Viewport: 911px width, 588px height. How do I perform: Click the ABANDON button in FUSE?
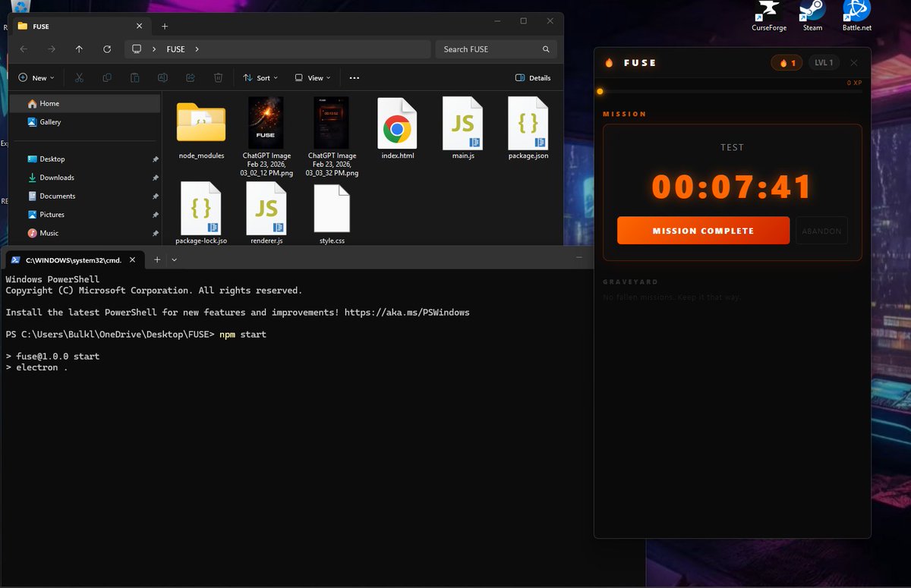click(821, 231)
